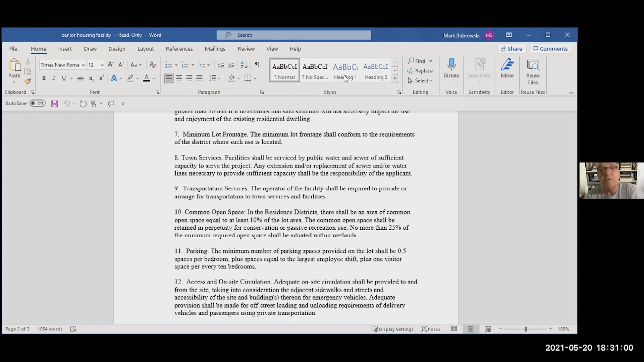The width and height of the screenshot is (644, 362).
Task: Click the Share button
Action: 512,49
